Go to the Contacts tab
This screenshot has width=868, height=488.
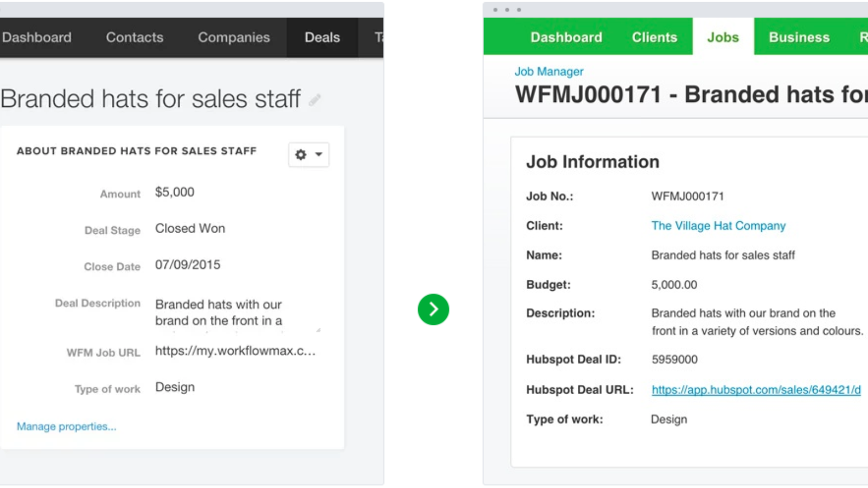pyautogui.click(x=135, y=37)
